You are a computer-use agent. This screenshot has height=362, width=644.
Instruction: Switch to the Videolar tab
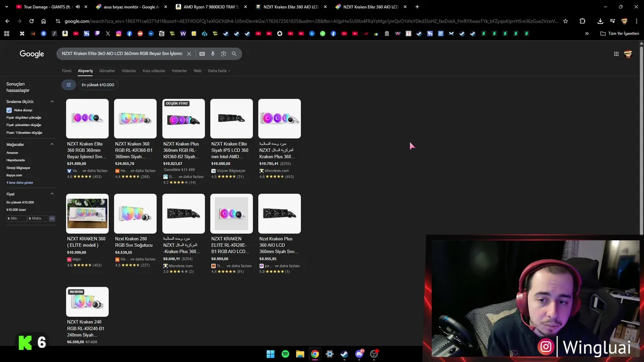(129, 71)
